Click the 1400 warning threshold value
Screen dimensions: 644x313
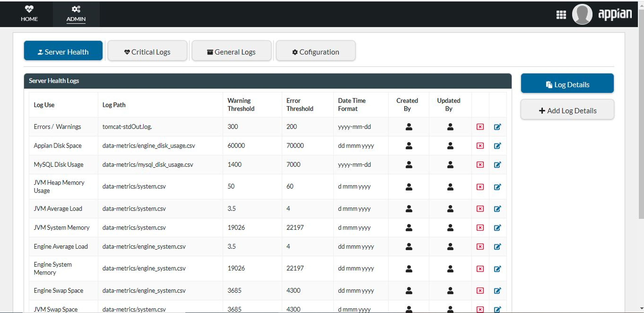pos(234,165)
